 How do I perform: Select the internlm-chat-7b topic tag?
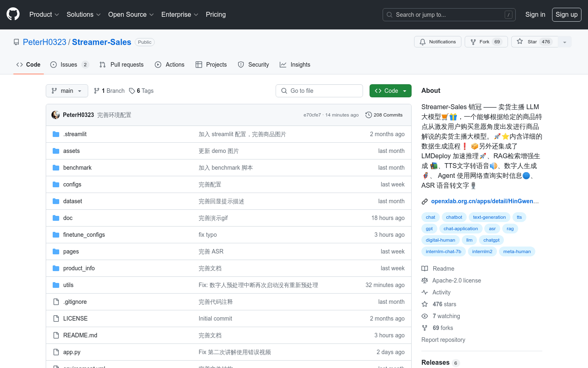click(x=443, y=251)
